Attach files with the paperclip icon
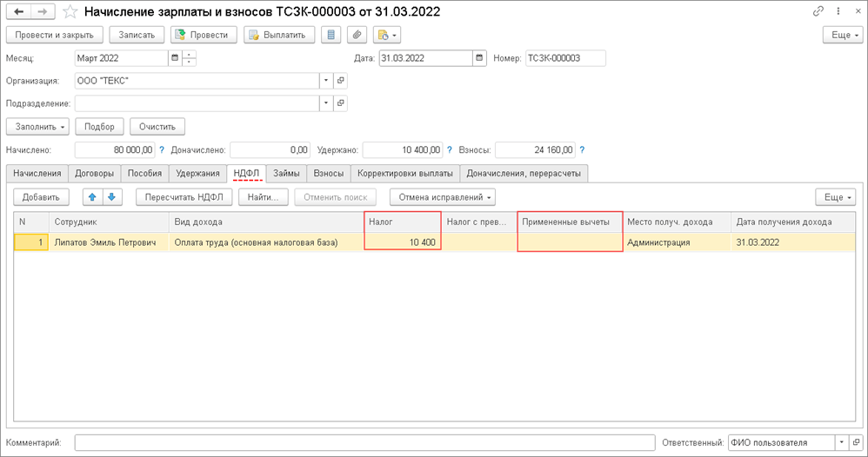868x457 pixels. (357, 35)
